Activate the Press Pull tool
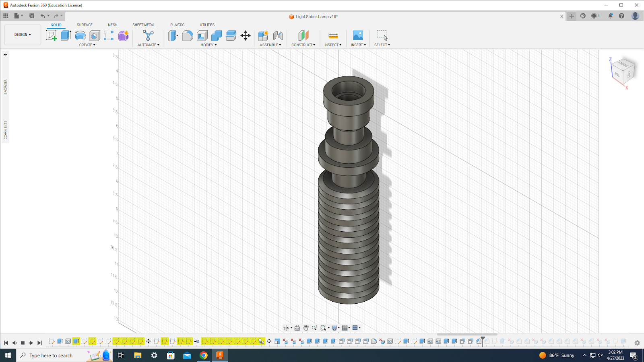Viewport: 644px width, 362px height. point(173,35)
